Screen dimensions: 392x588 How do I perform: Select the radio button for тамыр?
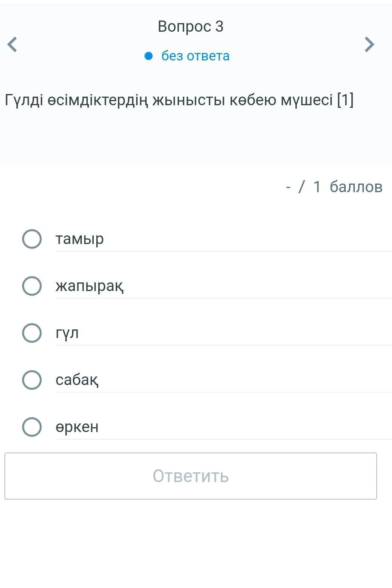[32, 239]
